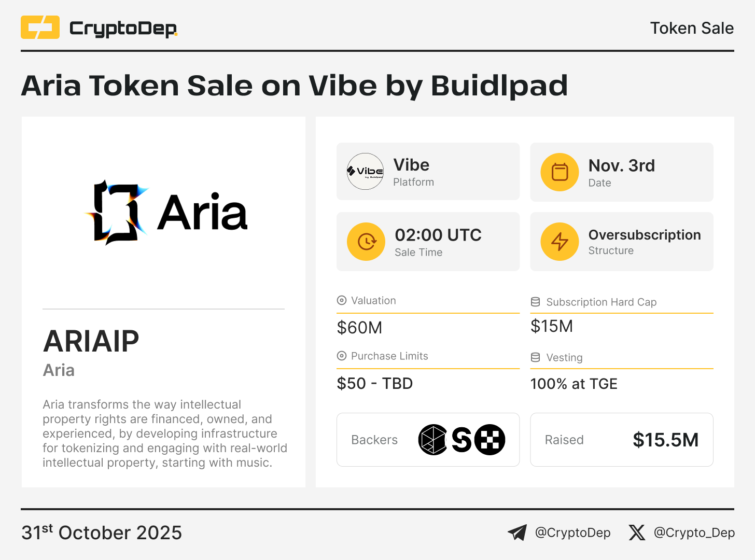Click the S-shaped backer logo

[x=461, y=440]
